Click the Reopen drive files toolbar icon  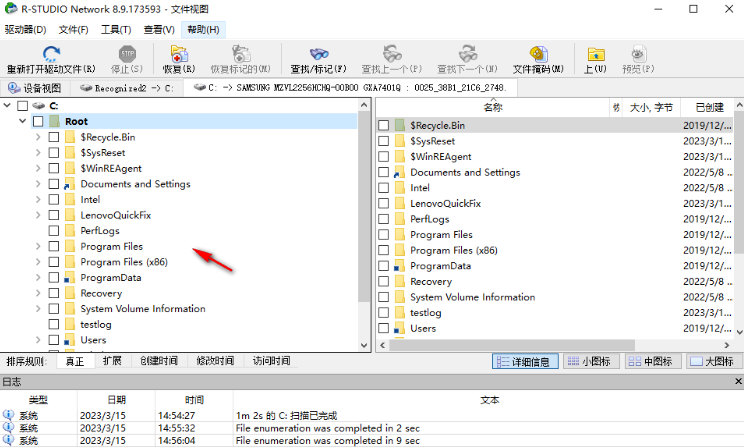tap(51, 54)
